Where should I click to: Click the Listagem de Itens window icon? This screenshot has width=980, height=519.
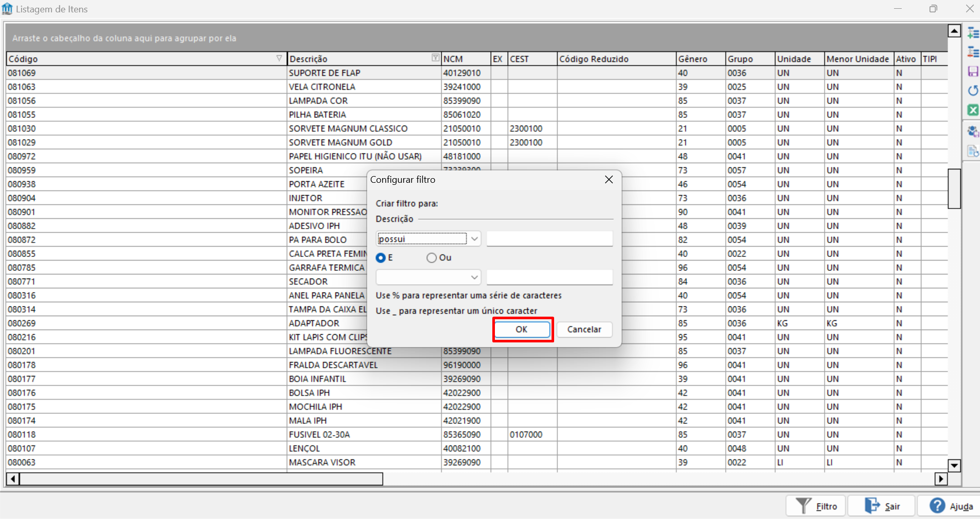click(x=7, y=9)
